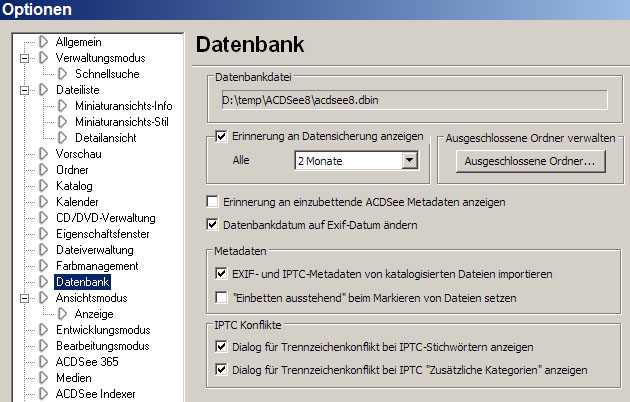Screen dimensions: 630x402
Task: Click the arrow icon next to Kalender
Action: [x=44, y=202]
